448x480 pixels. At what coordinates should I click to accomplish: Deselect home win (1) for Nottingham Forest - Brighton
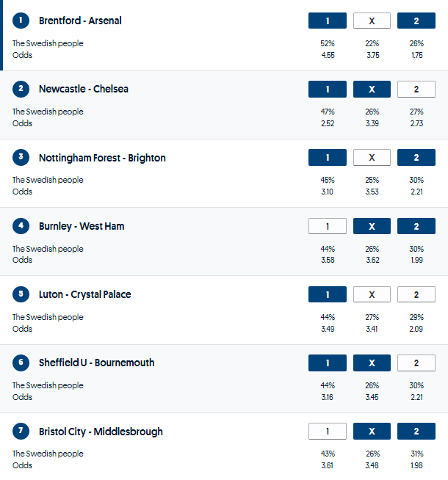point(328,158)
